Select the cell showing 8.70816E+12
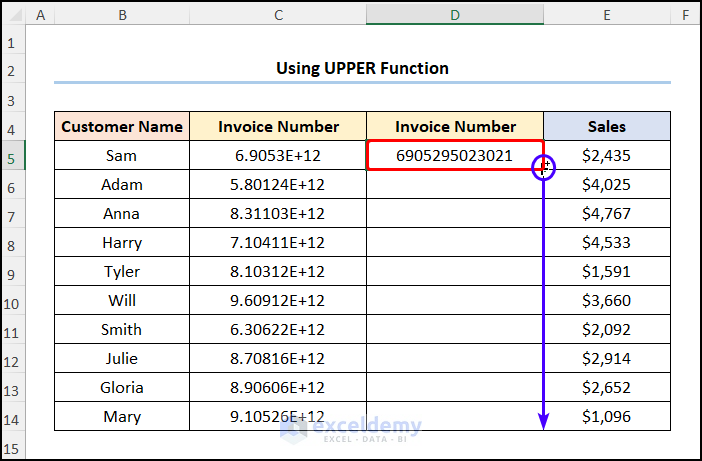 tap(278, 358)
